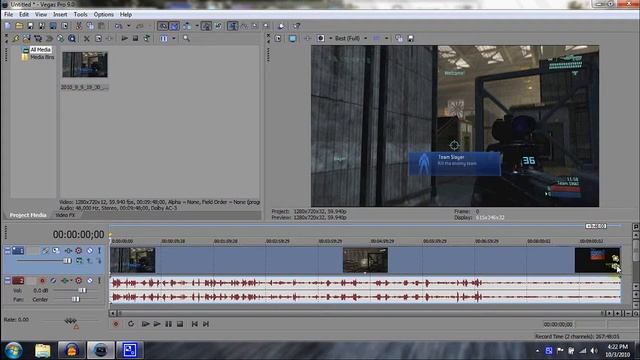
Task: Open the Tools menu
Action: [x=80, y=14]
